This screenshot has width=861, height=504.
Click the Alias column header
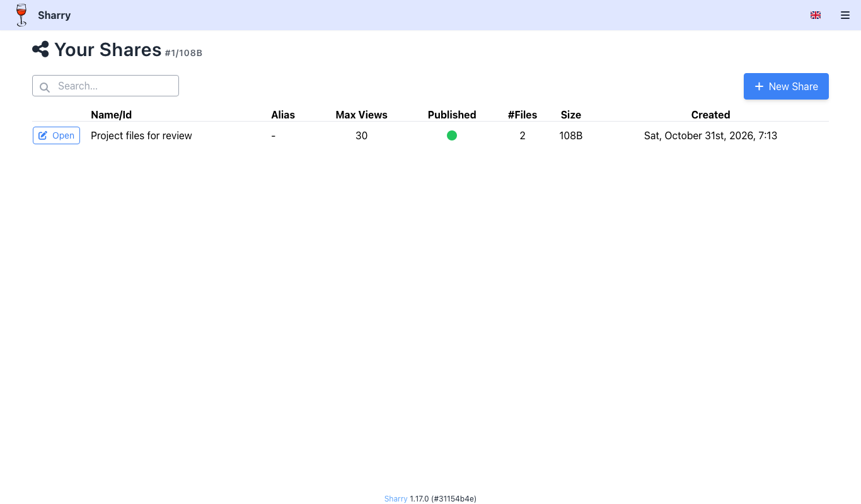point(283,115)
